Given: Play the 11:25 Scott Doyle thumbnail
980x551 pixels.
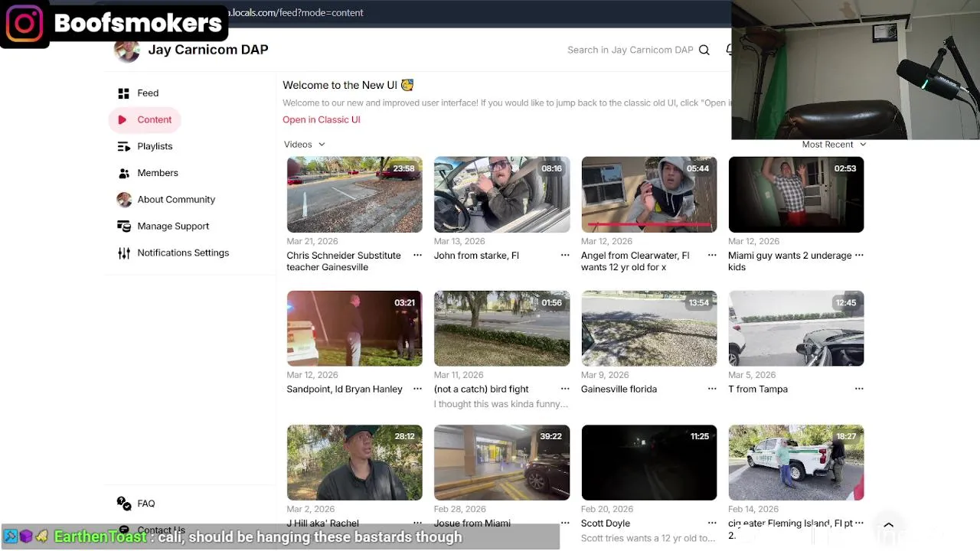Looking at the screenshot, I should [649, 462].
